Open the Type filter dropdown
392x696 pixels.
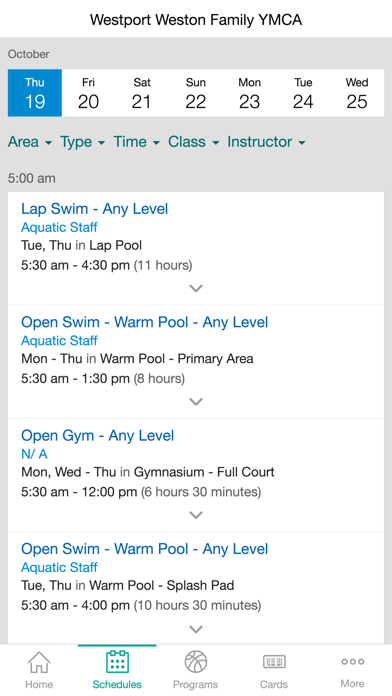pyautogui.click(x=83, y=142)
